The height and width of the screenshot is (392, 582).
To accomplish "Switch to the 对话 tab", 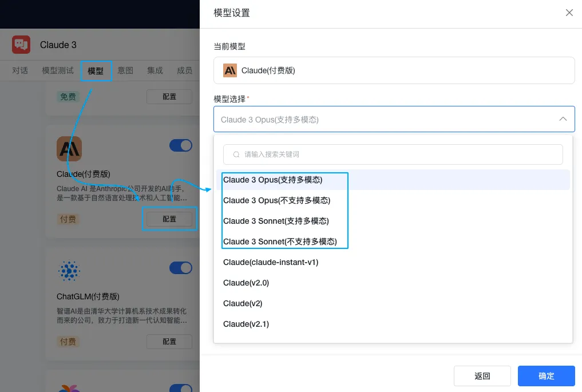I will (20, 70).
